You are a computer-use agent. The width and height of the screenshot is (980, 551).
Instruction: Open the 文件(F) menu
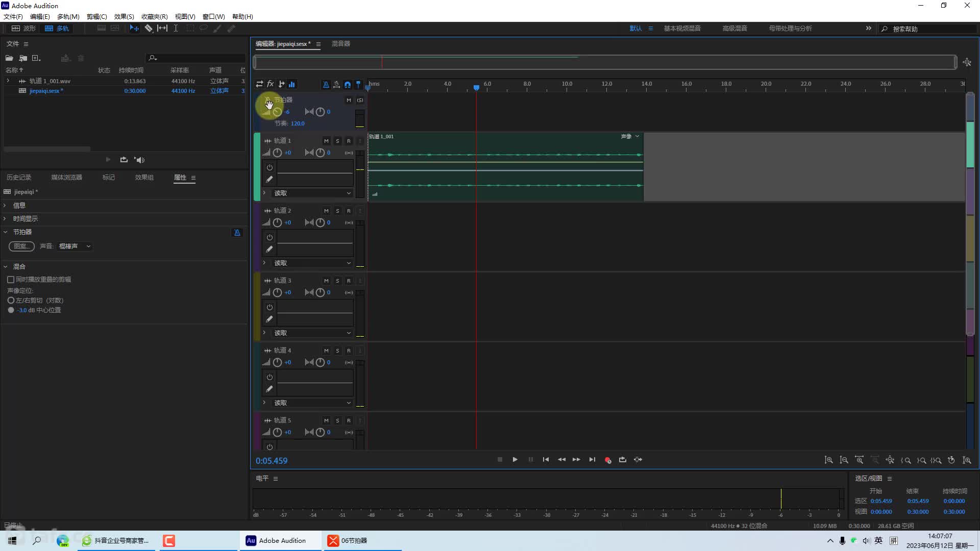tap(13, 17)
